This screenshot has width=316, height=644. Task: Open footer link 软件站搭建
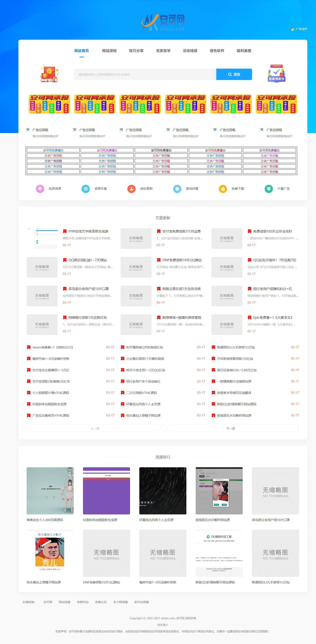click(142, 602)
